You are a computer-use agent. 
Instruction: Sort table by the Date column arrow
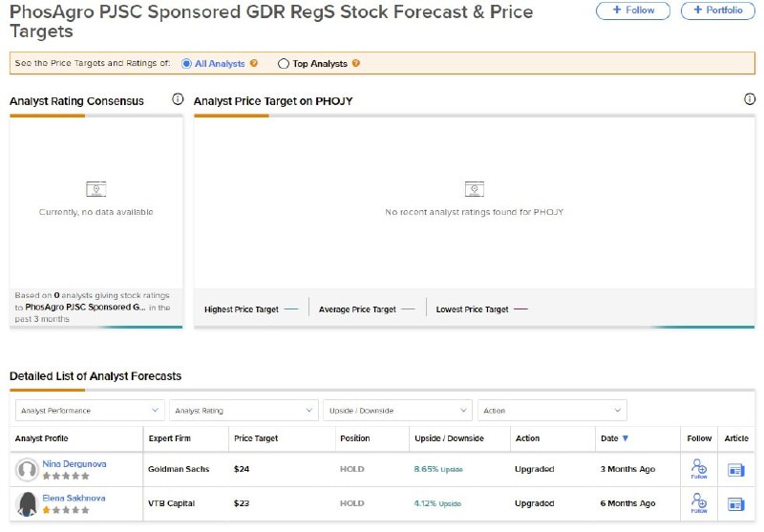coord(626,438)
